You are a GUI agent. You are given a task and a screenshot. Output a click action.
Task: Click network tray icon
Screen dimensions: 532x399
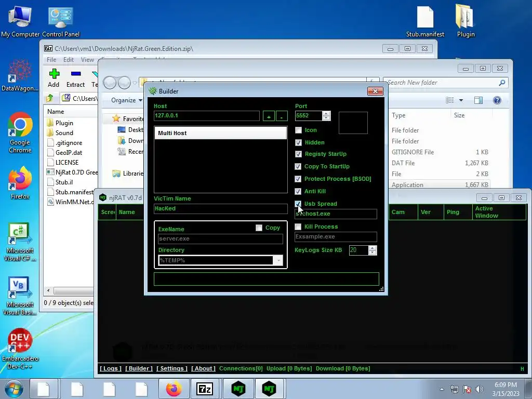point(454,389)
